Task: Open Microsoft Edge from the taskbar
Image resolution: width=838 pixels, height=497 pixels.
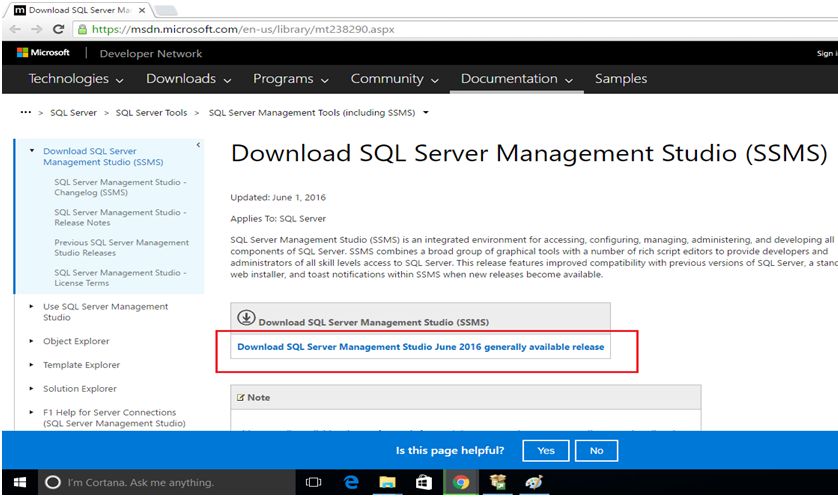Action: (351, 482)
